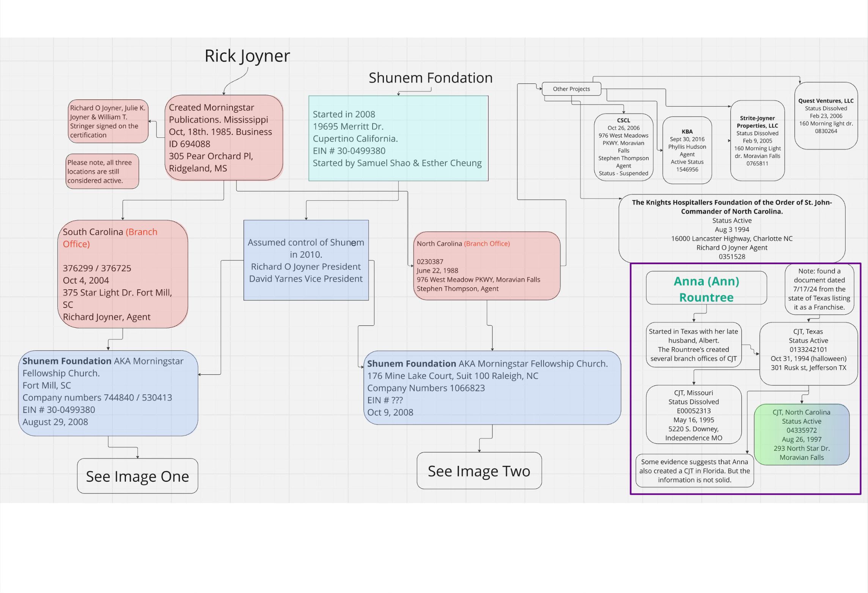Screen dimensions: 868x593
Task: Select the Knights Hospitallers Foundation box
Action: [731, 229]
